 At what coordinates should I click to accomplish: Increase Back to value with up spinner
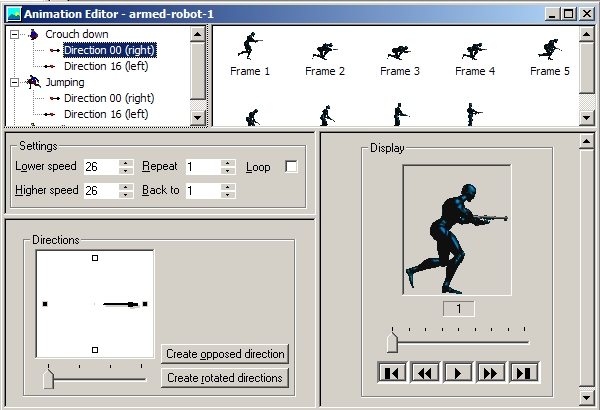228,187
